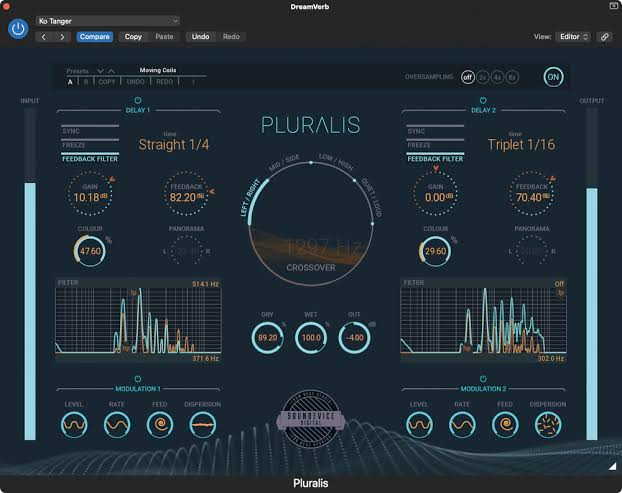This screenshot has height=493, width=622.
Task: Enable FREEZE on Delay 2
Action: point(435,144)
